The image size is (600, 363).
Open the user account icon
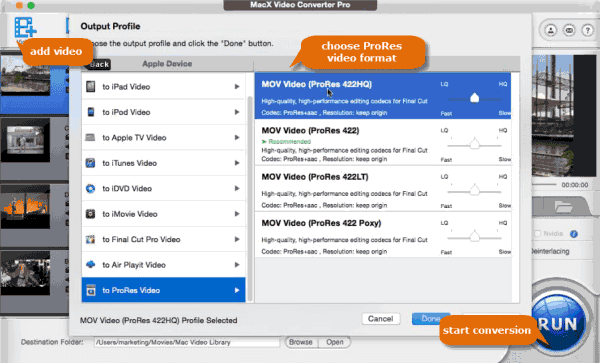pyautogui.click(x=551, y=30)
